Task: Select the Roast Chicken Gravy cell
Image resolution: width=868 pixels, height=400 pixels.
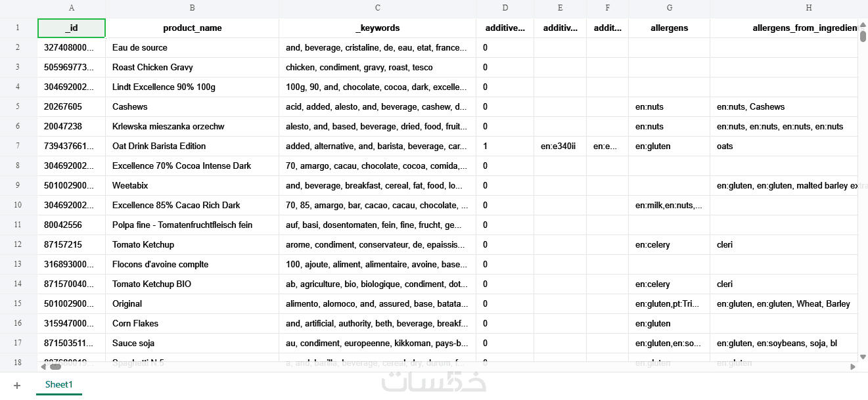Action: point(192,67)
